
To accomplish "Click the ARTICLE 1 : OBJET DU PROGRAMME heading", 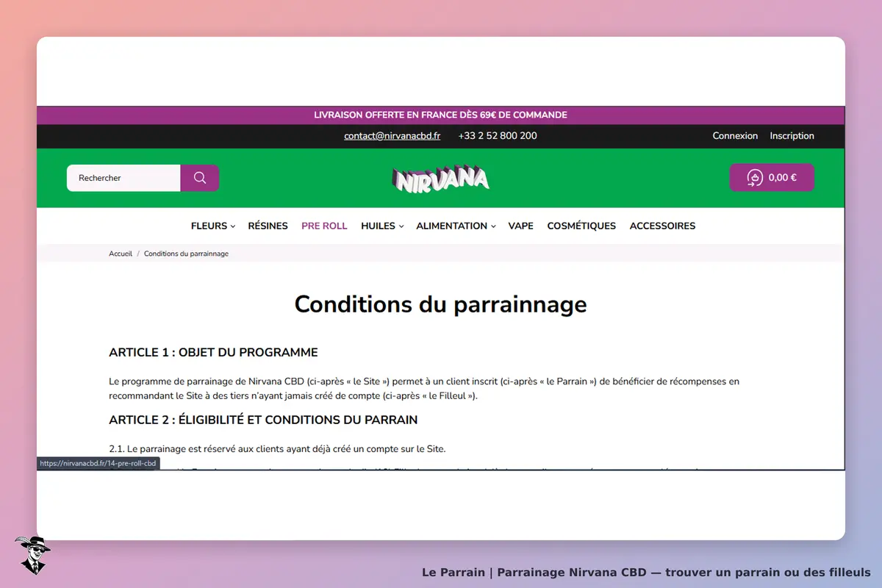I will [x=213, y=353].
